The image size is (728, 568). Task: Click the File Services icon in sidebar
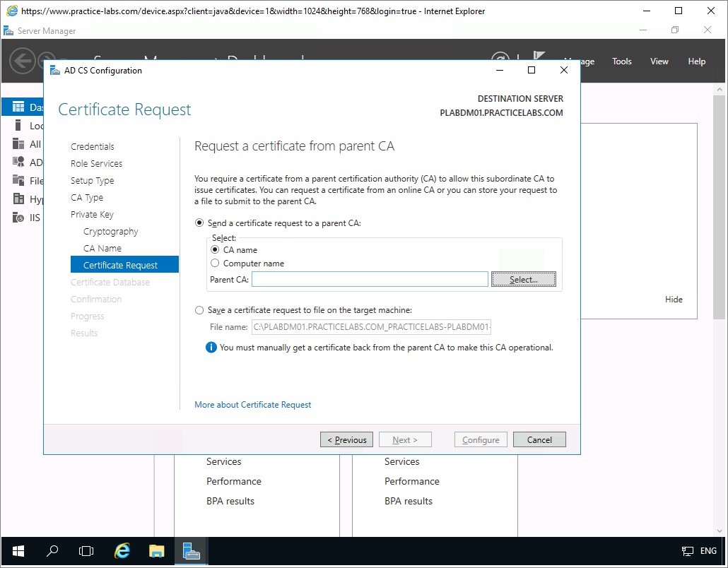pos(18,181)
